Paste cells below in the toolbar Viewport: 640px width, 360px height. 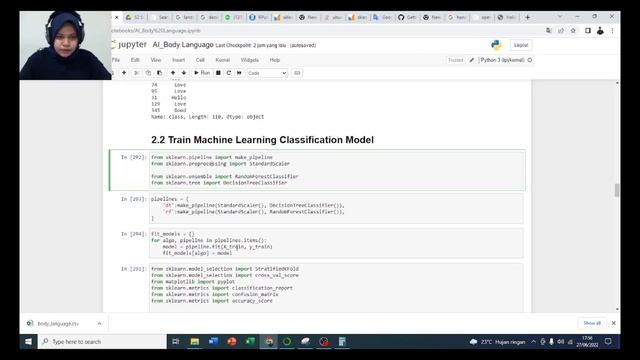[x=160, y=73]
